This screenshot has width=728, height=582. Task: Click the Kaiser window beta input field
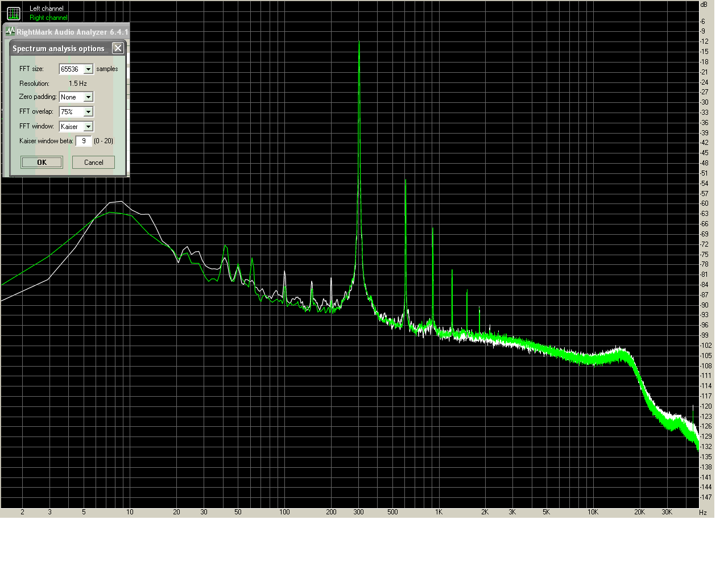pyautogui.click(x=84, y=141)
